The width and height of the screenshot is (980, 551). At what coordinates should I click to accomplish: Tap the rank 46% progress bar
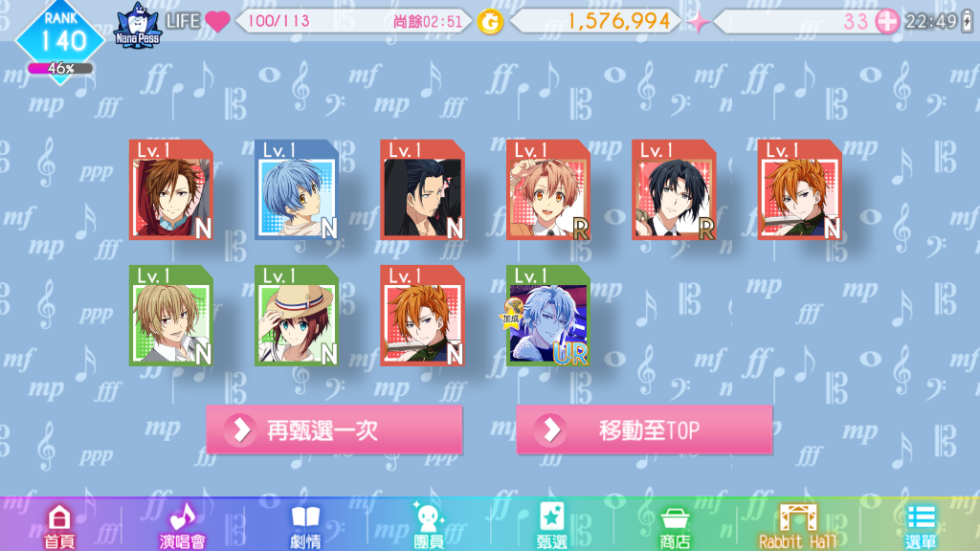coord(60,68)
